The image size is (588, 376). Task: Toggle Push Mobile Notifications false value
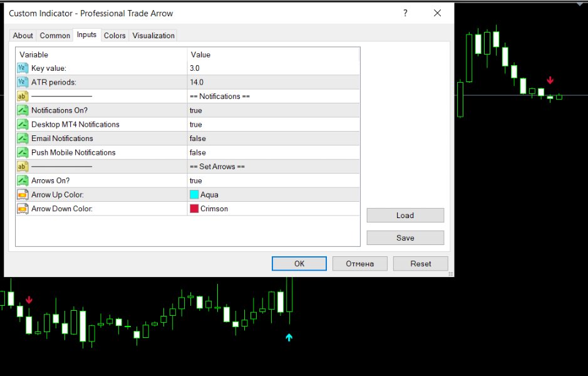274,152
